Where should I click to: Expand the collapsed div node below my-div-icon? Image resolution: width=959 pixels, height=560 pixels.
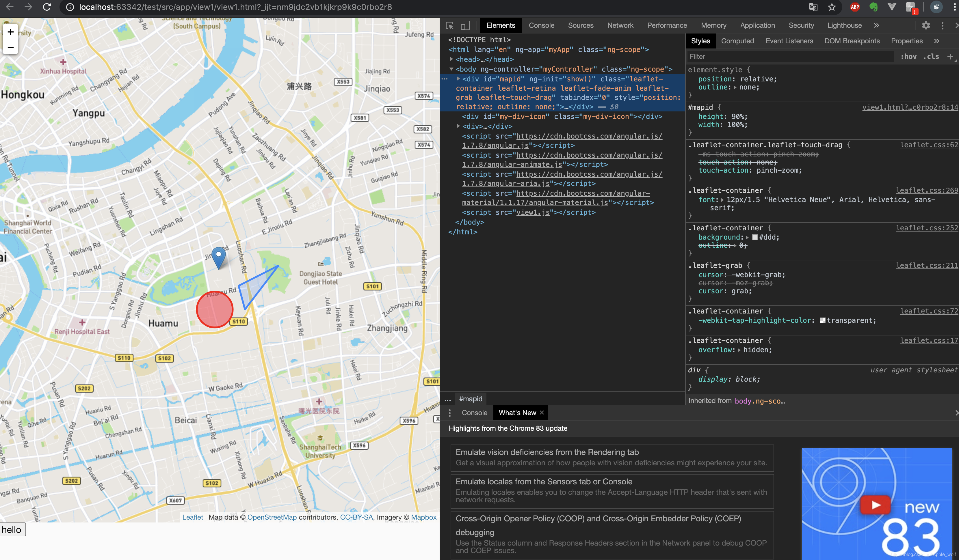(458, 126)
